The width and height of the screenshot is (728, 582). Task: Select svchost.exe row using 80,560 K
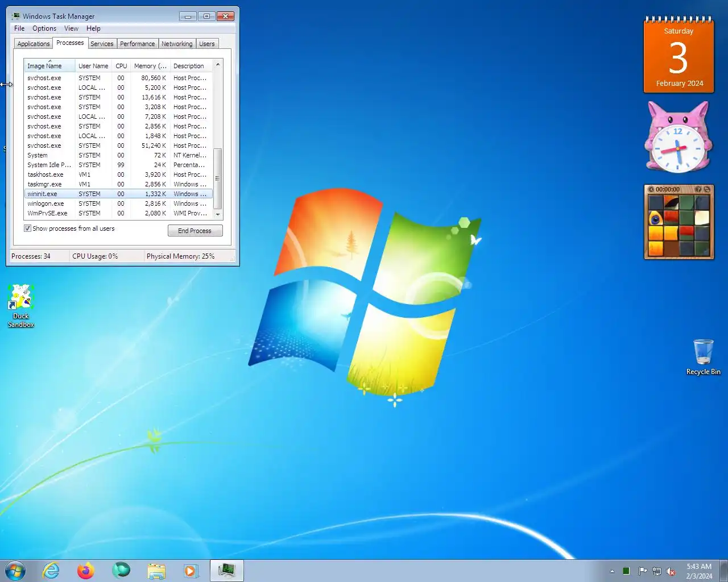118,78
